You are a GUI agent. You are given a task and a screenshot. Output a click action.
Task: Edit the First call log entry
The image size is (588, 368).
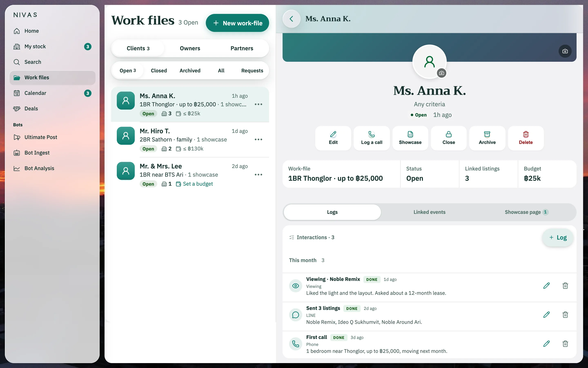tap(546, 344)
